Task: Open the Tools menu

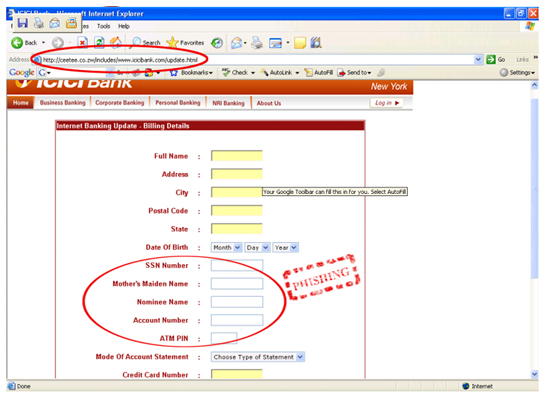Action: pyautogui.click(x=103, y=26)
